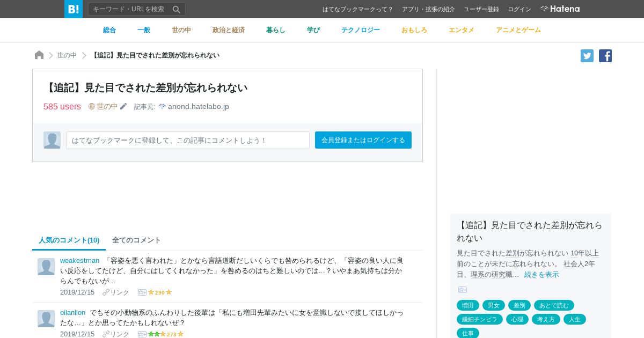Go to home via breadcrumb house icon

click(x=39, y=55)
